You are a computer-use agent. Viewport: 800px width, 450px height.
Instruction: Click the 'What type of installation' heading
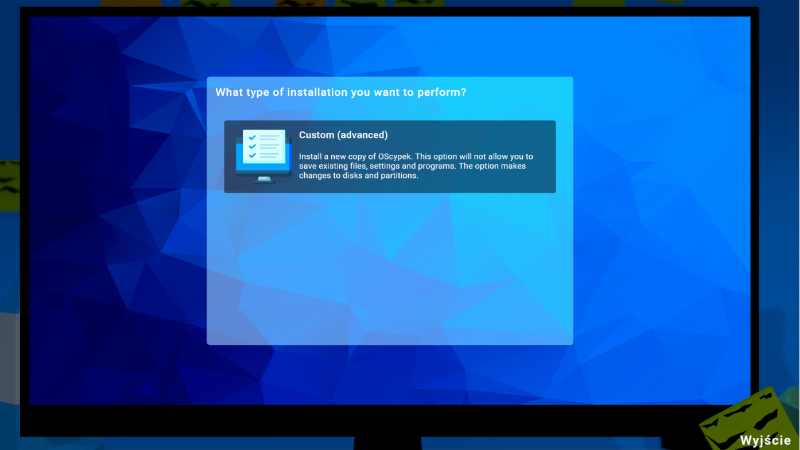341,93
